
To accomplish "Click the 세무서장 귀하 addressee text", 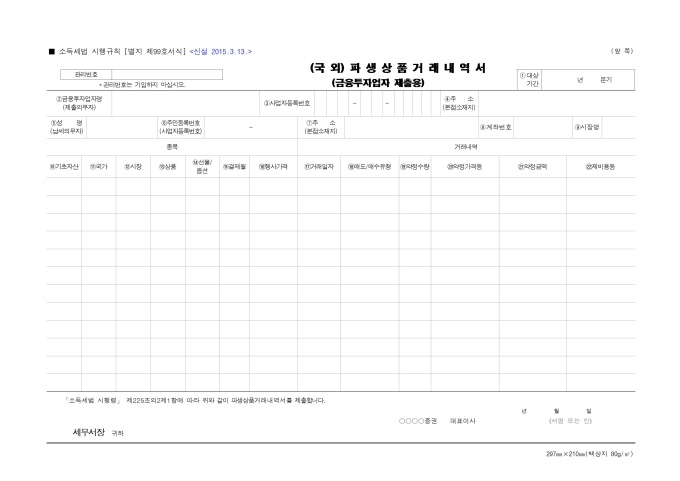I will coord(98,432).
